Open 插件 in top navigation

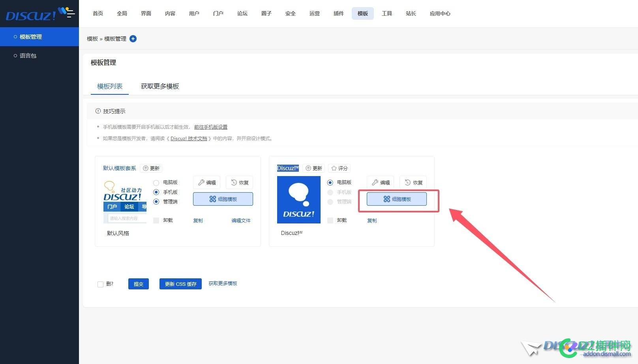click(339, 13)
